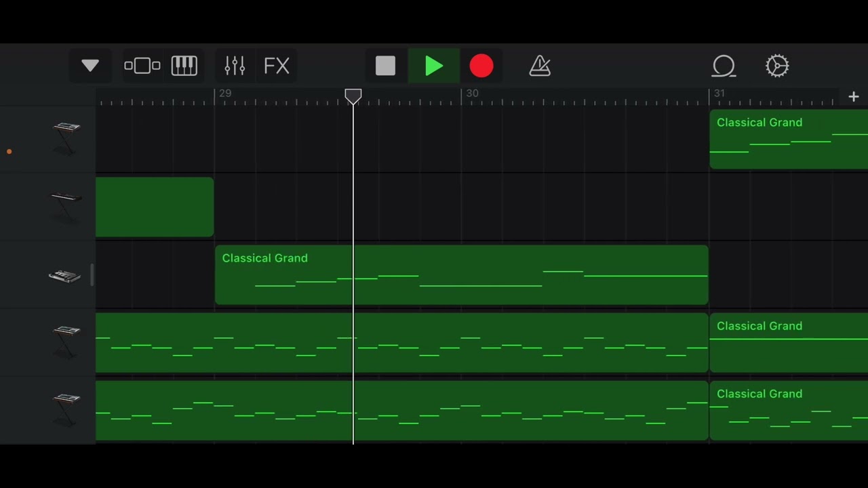
Task: Move the playhead marker on the ruler
Action: 353,96
